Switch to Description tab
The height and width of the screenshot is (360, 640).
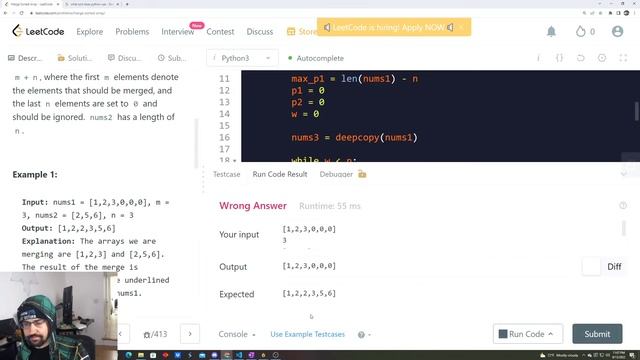pyautogui.click(x=25, y=58)
